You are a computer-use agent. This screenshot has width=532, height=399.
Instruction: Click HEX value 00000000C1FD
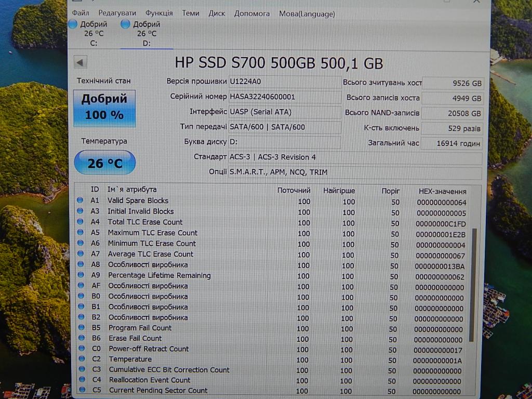[441, 224]
